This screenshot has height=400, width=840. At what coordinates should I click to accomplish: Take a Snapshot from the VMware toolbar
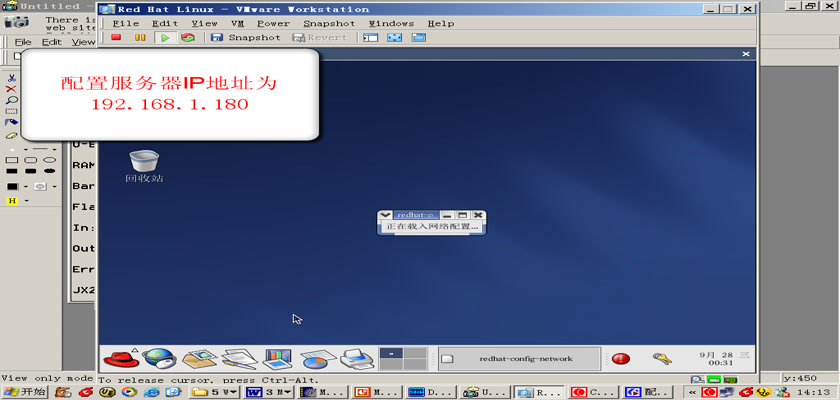[245, 37]
